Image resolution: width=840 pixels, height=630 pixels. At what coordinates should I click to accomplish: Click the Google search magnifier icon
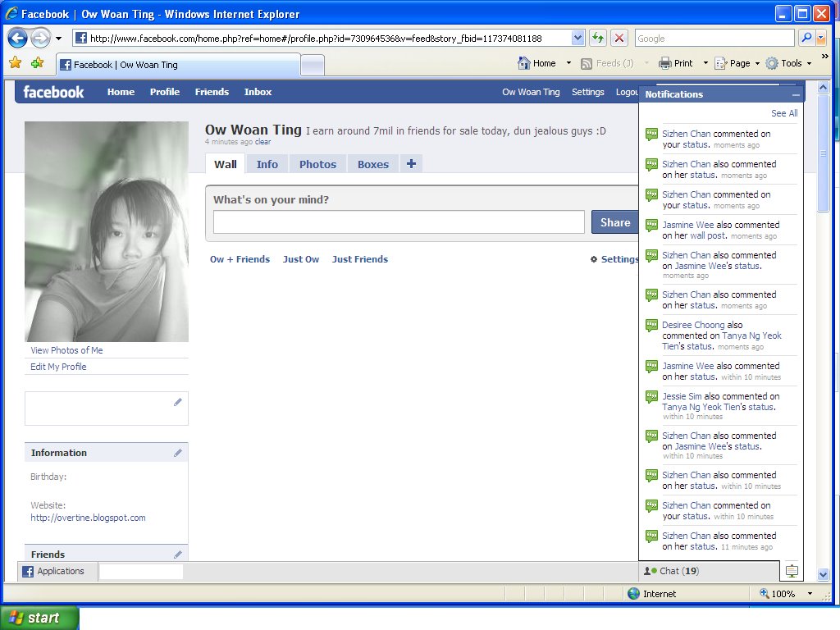click(806, 38)
